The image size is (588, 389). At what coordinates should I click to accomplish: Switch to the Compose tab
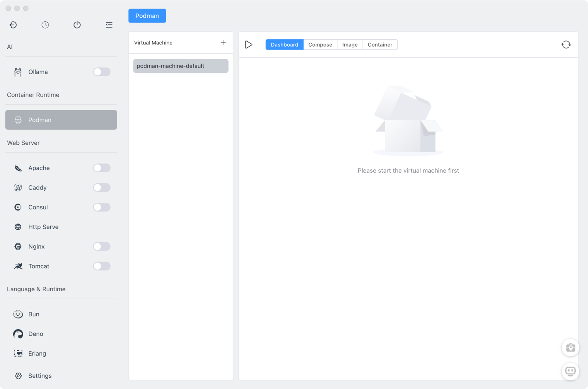coord(320,45)
